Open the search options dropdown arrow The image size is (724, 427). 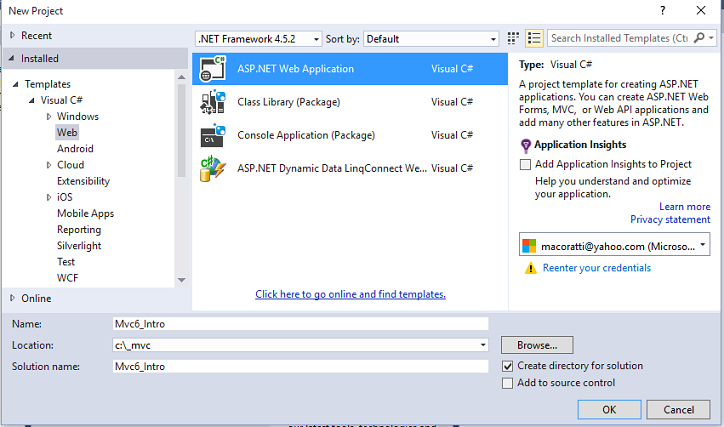(x=712, y=37)
